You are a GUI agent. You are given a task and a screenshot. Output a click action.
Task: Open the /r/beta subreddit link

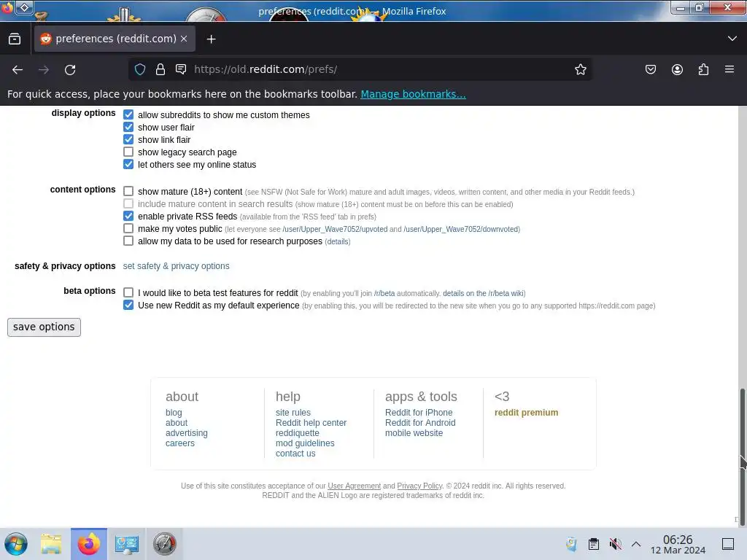pyautogui.click(x=384, y=294)
